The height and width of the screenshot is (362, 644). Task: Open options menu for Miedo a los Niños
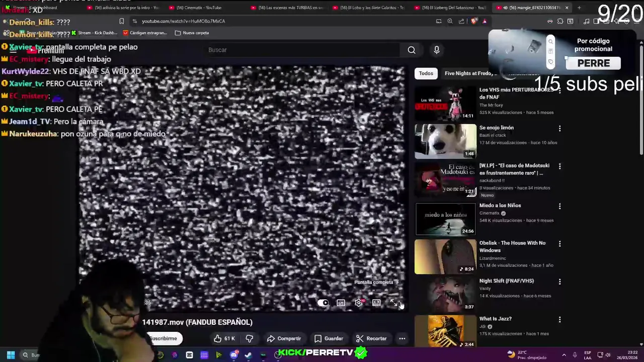coord(559,206)
